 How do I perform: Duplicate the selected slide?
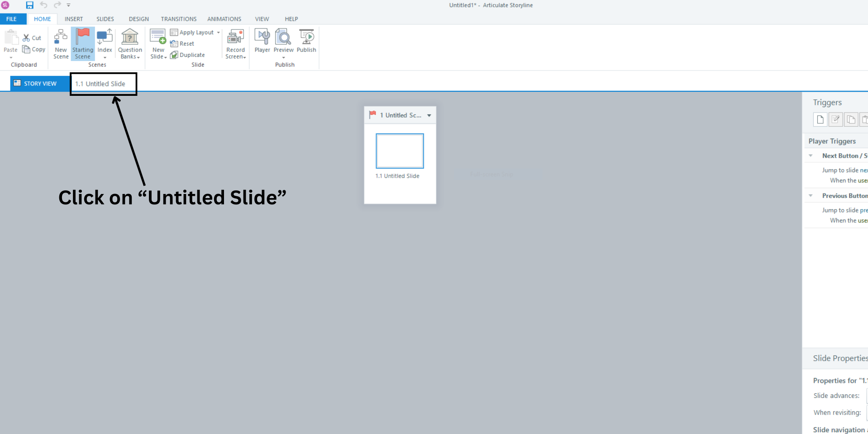pyautogui.click(x=187, y=55)
